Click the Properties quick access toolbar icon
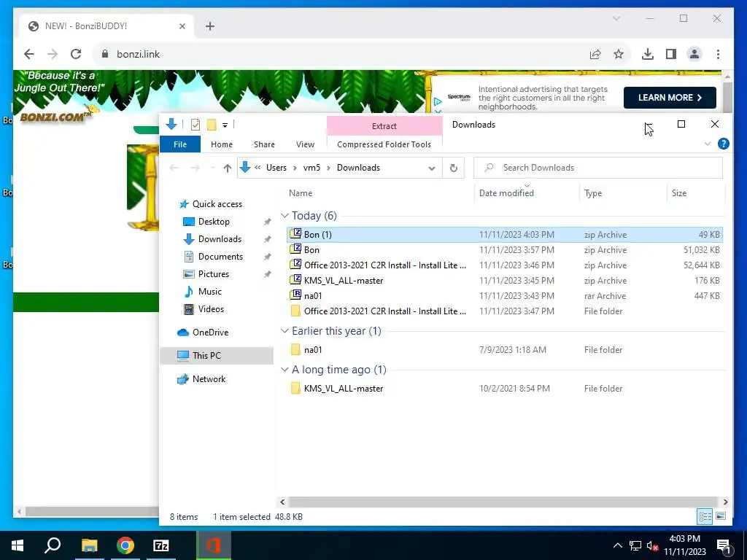747x560 pixels. (x=196, y=125)
